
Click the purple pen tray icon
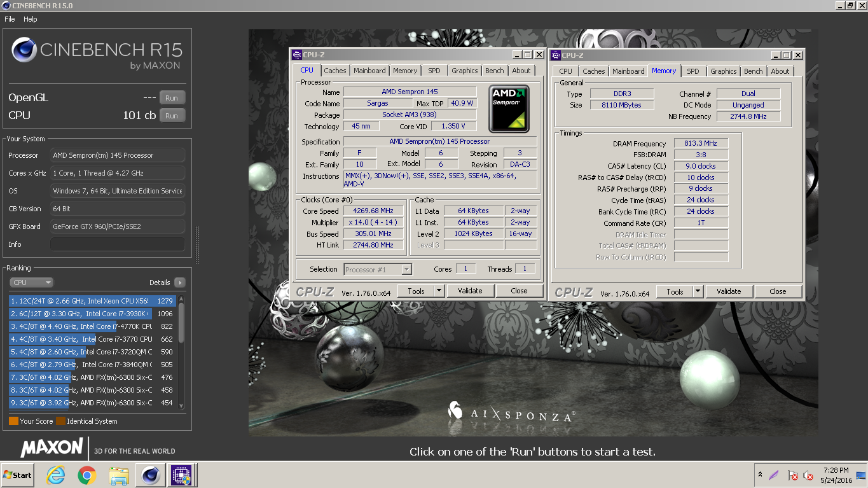point(774,475)
